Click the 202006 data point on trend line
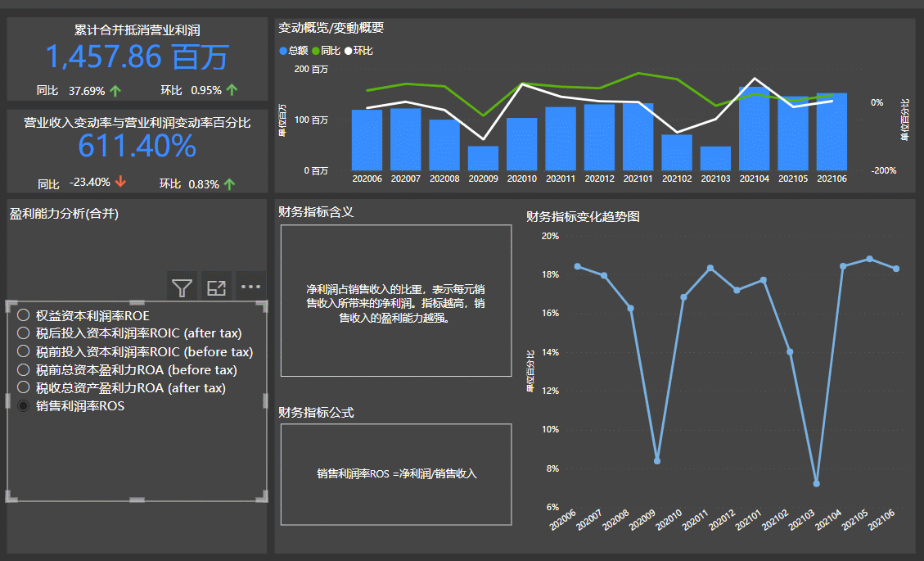 tap(578, 267)
